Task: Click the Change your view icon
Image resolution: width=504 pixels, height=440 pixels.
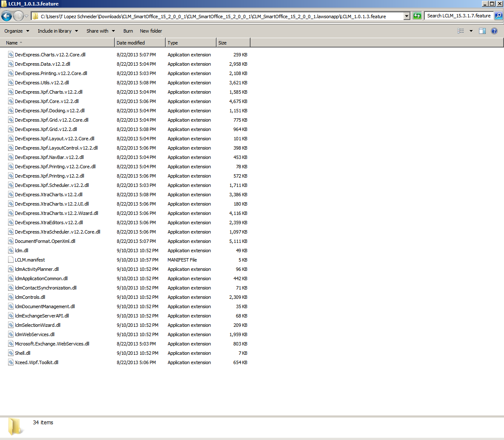Action: 461,31
